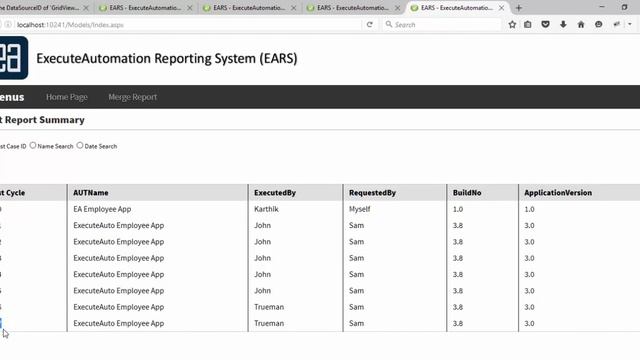Open the Merge Report menu link

(x=133, y=97)
